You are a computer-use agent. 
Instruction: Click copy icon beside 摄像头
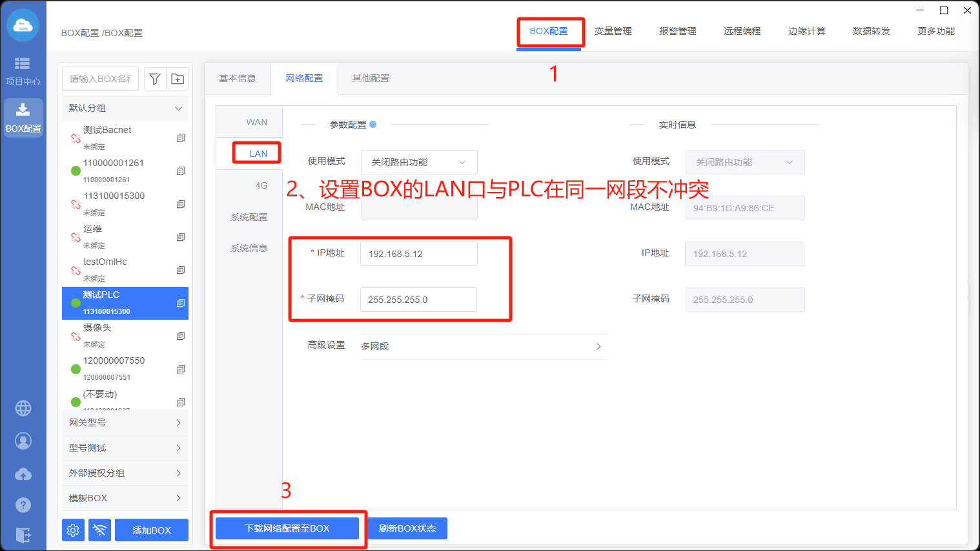point(181,336)
